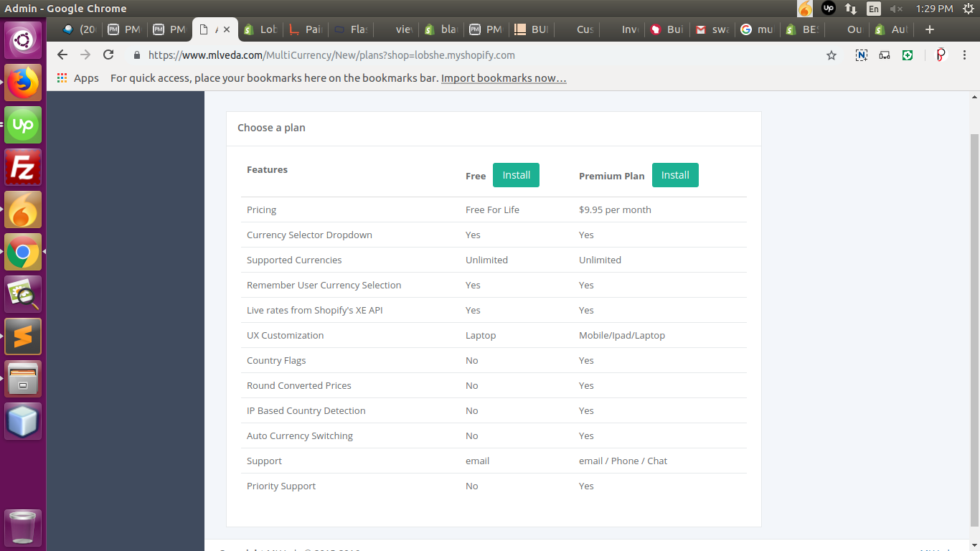Switch to the Google 'mu' tab
Screen dimensions: 980x551
coord(757,29)
